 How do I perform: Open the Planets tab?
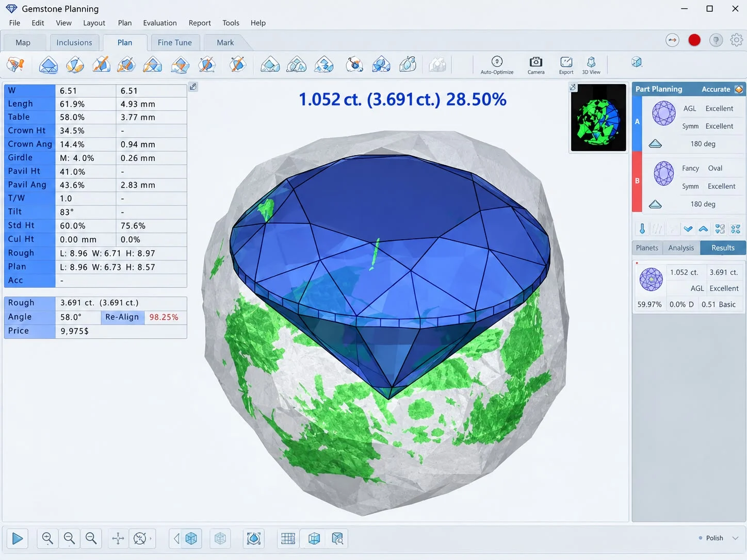click(x=647, y=248)
